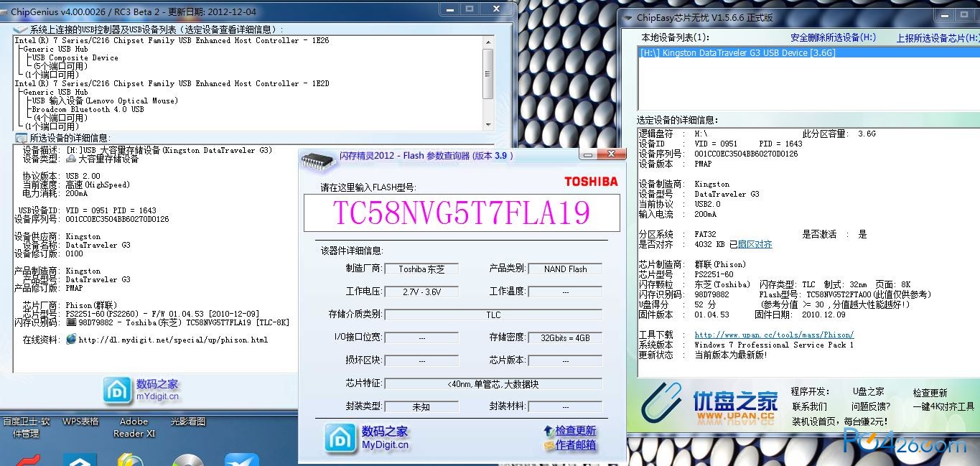980x466 pixels.
Task: Click 安全删除所选设备(H:) in ChipEasy
Action: 833,37
